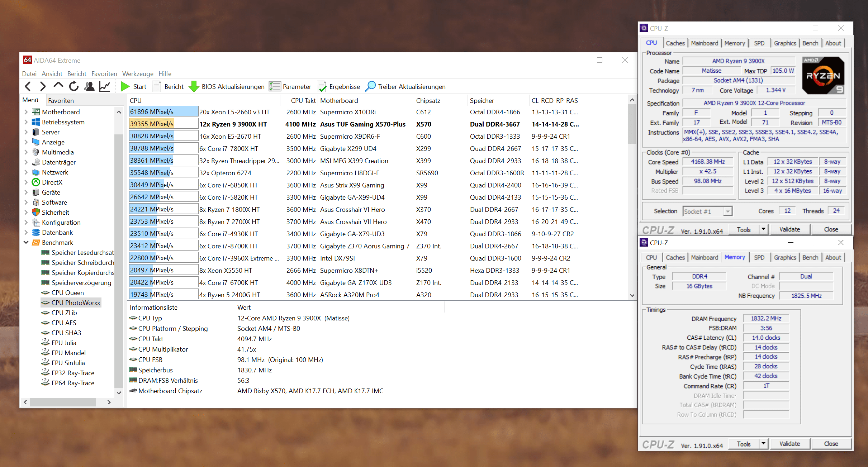Expand the Konfiguration tree node
Image resolution: width=868 pixels, height=467 pixels.
pyautogui.click(x=26, y=222)
